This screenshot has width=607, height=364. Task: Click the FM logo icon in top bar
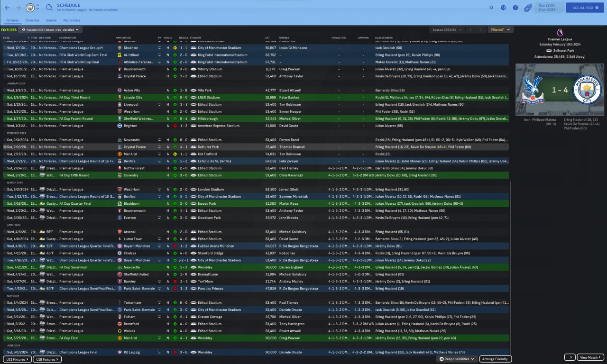pyautogui.click(x=528, y=8)
